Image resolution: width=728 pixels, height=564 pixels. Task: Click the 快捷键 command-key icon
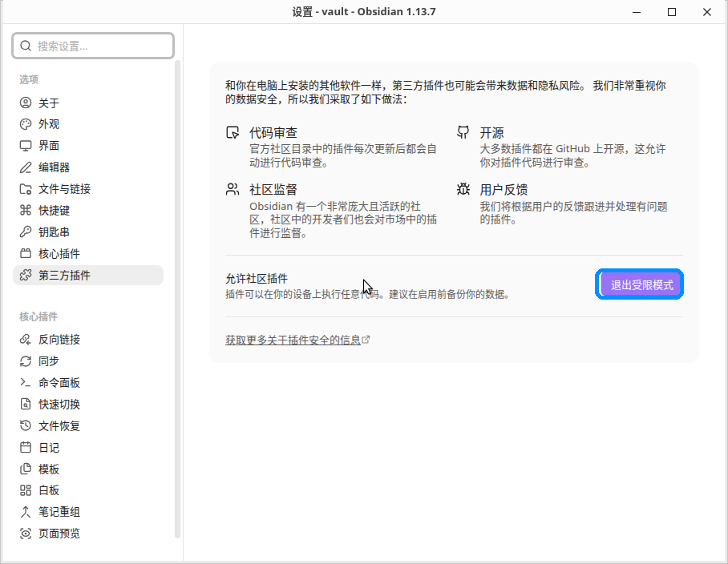coord(26,211)
